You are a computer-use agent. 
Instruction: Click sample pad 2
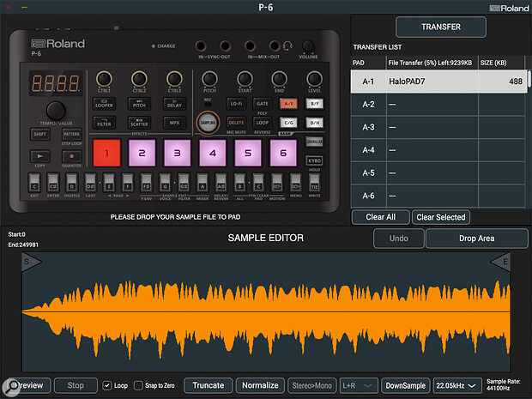click(x=142, y=153)
